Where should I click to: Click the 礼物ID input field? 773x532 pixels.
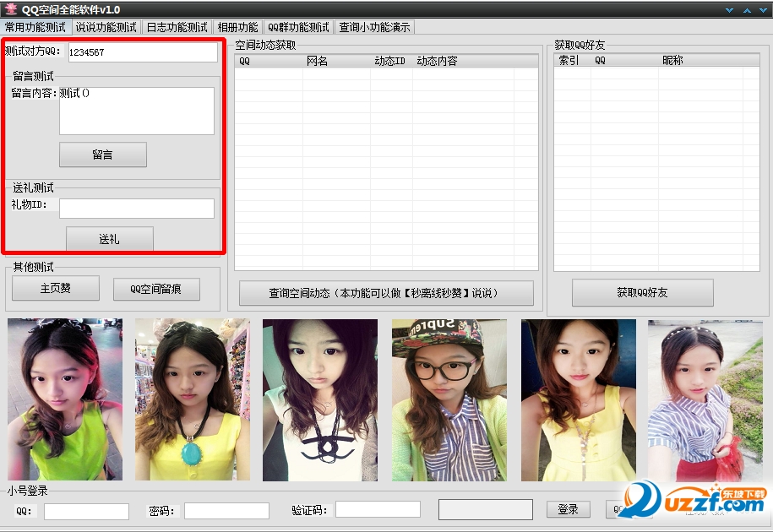click(137, 209)
